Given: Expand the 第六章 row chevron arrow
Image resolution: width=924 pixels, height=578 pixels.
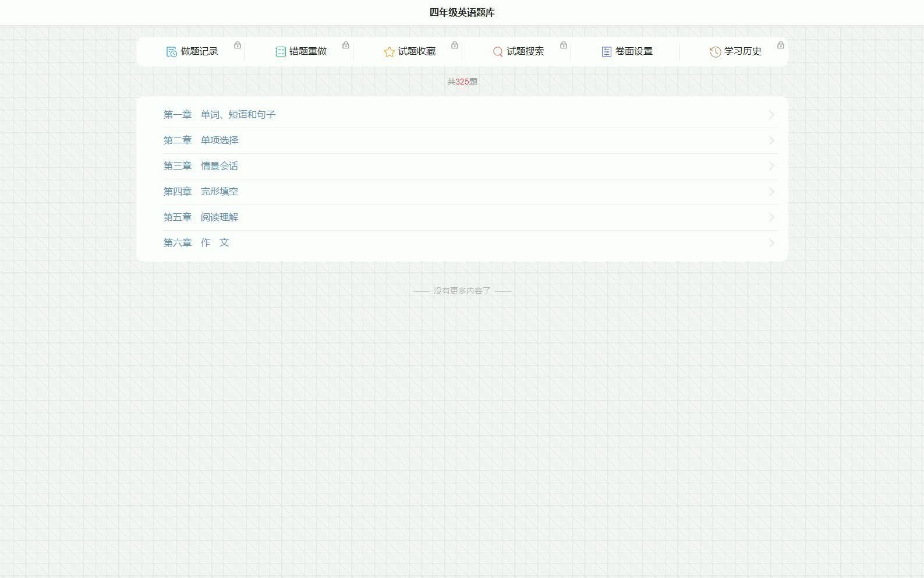Looking at the screenshot, I should (x=771, y=243).
